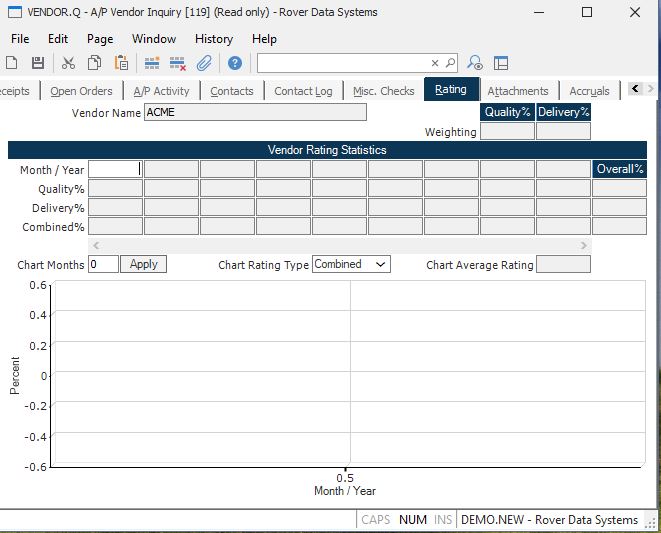
Task: Click the Cut scissors icon
Action: pyautogui.click(x=68, y=63)
